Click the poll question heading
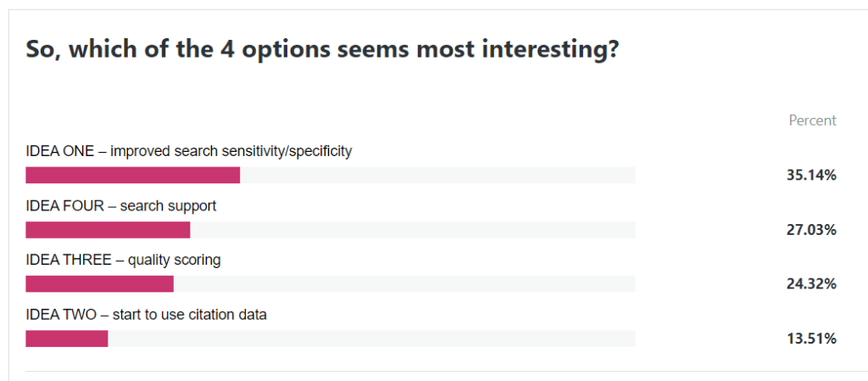 coord(322,50)
